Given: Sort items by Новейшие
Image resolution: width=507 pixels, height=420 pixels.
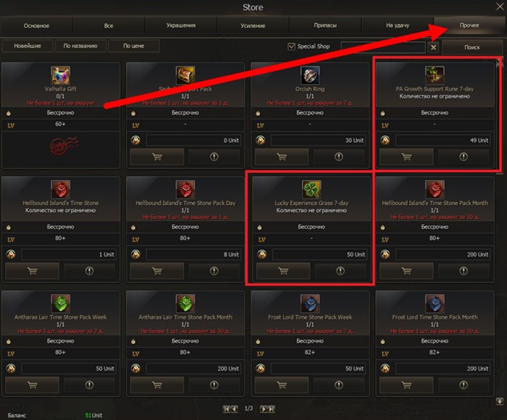Looking at the screenshot, I should [28, 46].
